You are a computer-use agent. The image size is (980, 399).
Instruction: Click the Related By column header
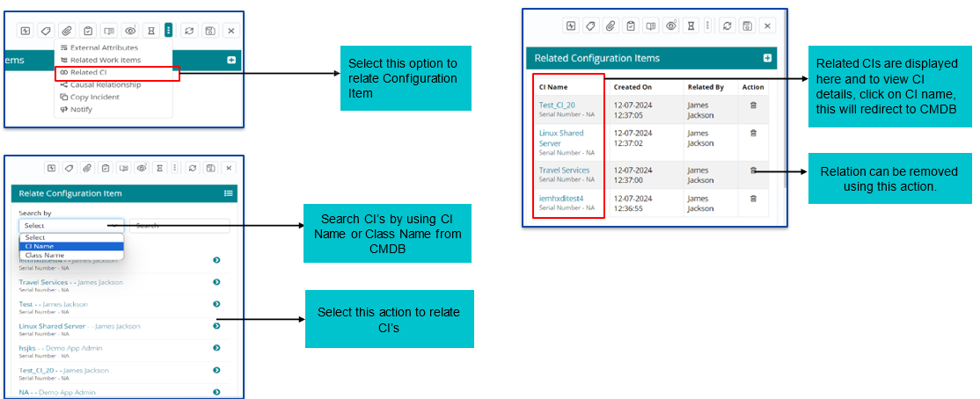coord(706,87)
